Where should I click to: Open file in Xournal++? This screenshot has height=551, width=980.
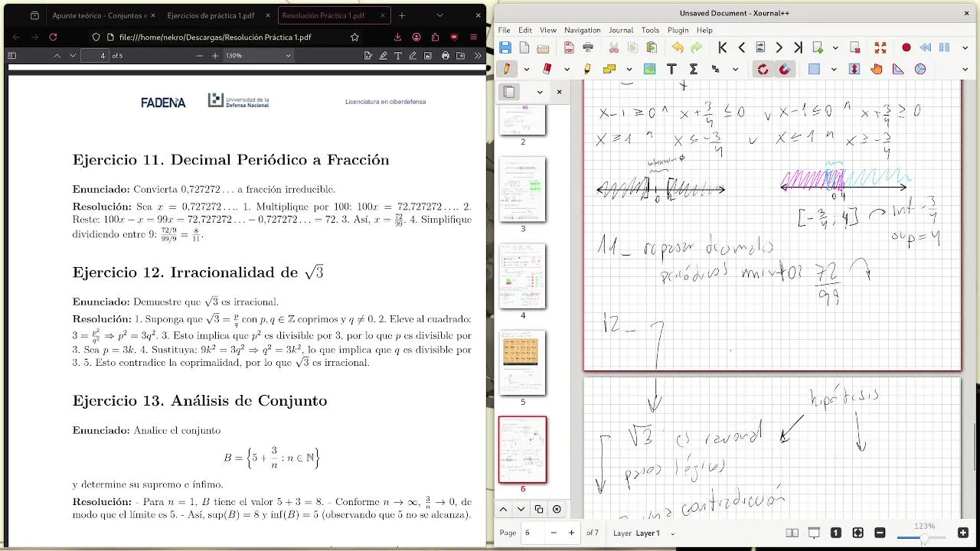543,47
